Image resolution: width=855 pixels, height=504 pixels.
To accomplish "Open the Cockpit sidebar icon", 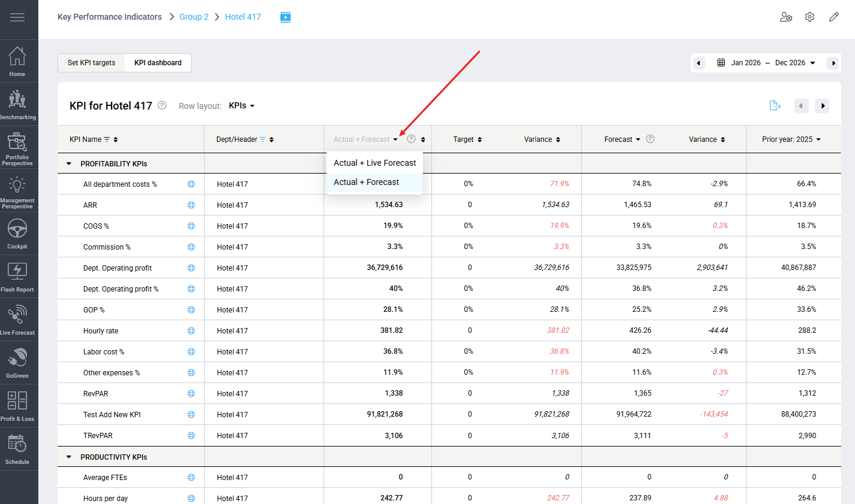I will click(17, 233).
